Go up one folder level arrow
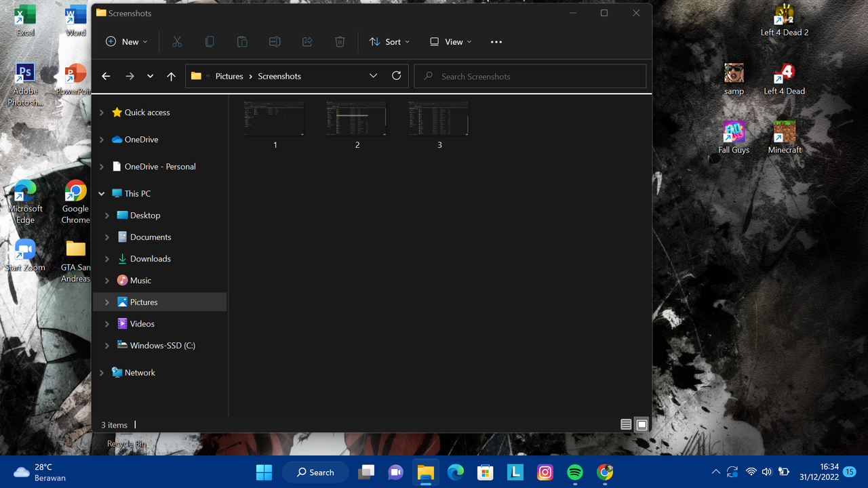 pyautogui.click(x=171, y=77)
